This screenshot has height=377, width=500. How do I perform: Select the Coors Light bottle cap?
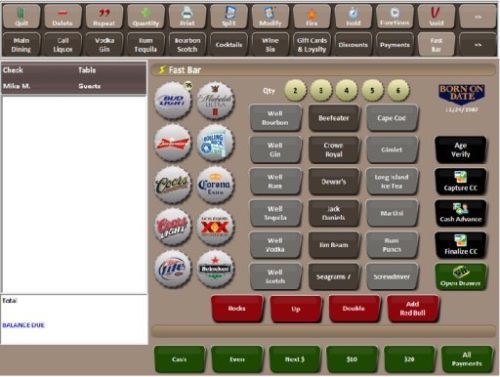173,227
